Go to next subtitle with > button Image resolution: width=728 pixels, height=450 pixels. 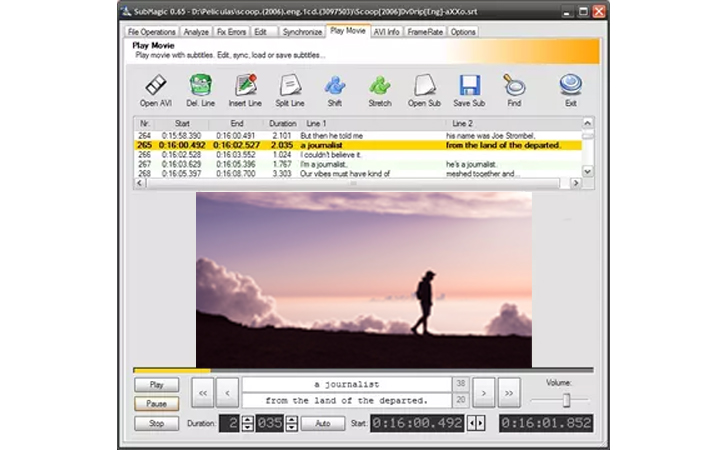point(484,393)
